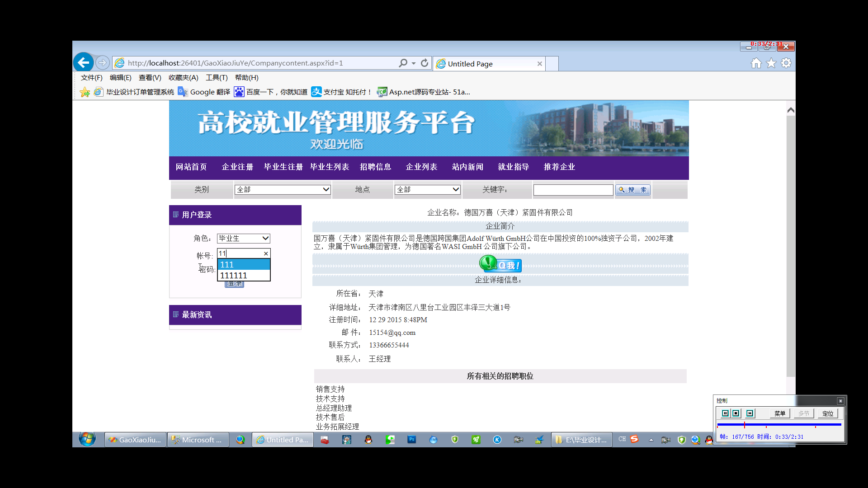Go to 网站首页 in the navigation bar
This screenshot has width=868, height=488.
[191, 167]
